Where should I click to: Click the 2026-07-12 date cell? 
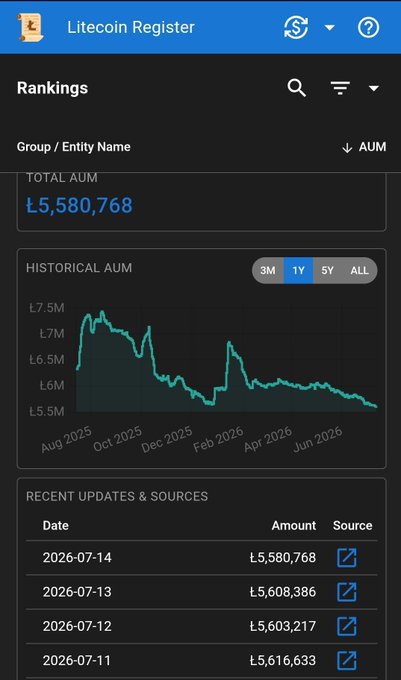pos(77,626)
